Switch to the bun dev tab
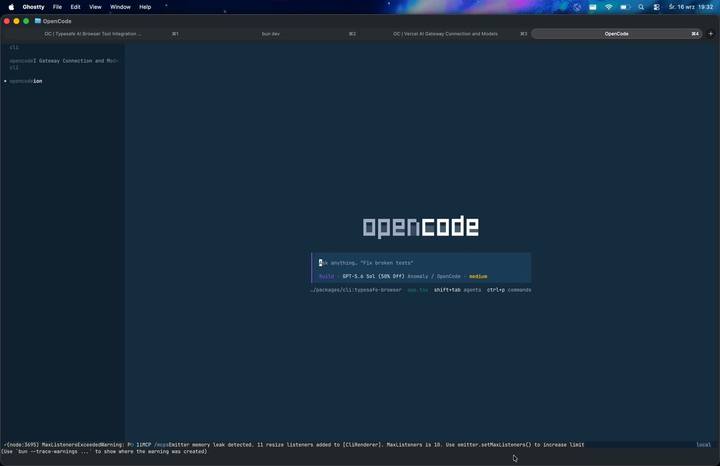720x466 pixels. click(x=270, y=34)
